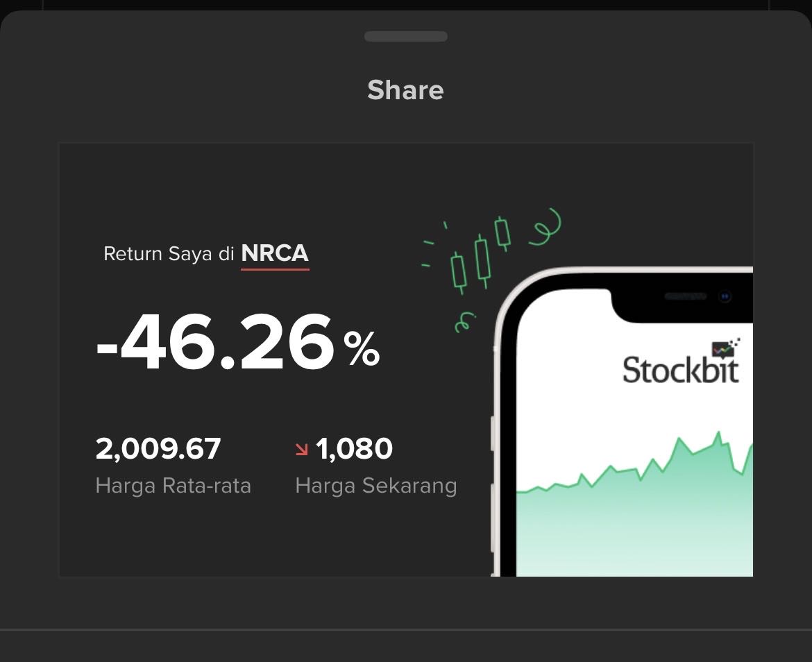Click the green swirl doodle near candlesticks

click(545, 227)
